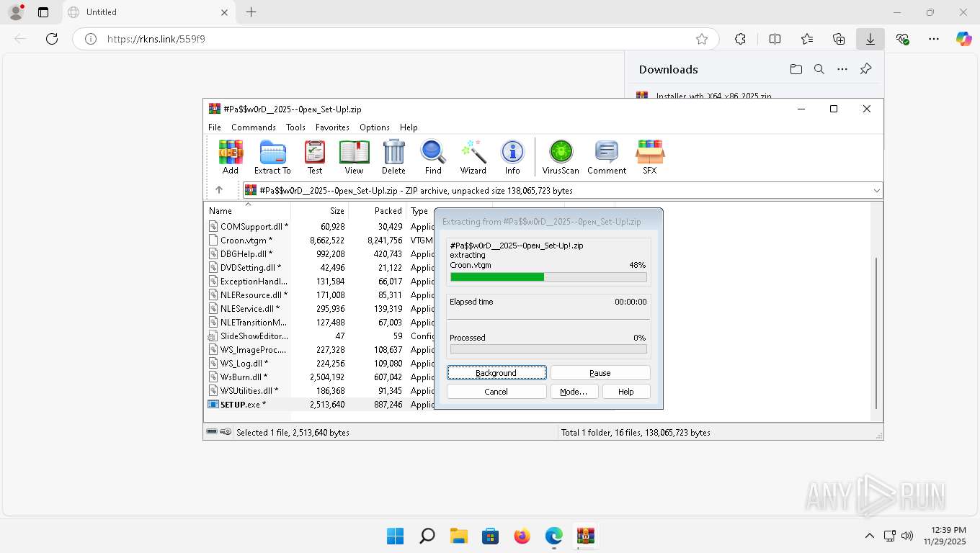Launch Firefox from taskbar

click(x=522, y=536)
